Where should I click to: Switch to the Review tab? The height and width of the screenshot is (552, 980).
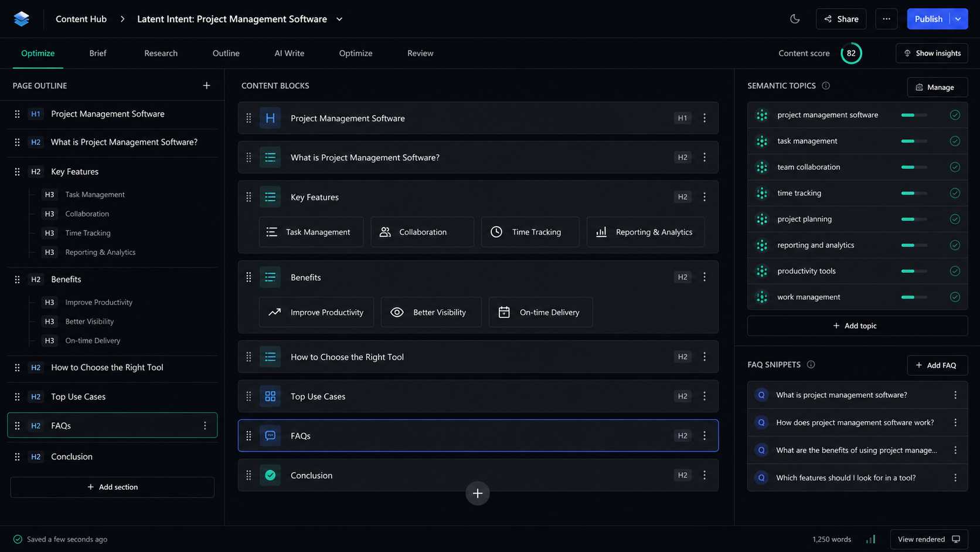click(420, 53)
